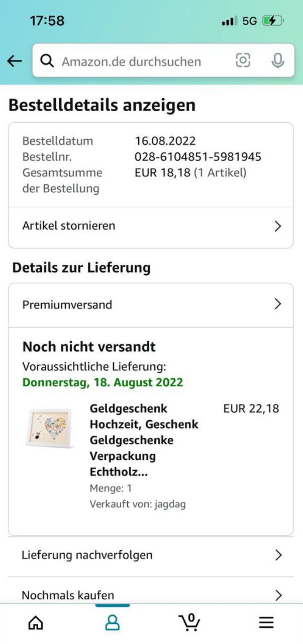Tap the back arrow icon

point(15,61)
